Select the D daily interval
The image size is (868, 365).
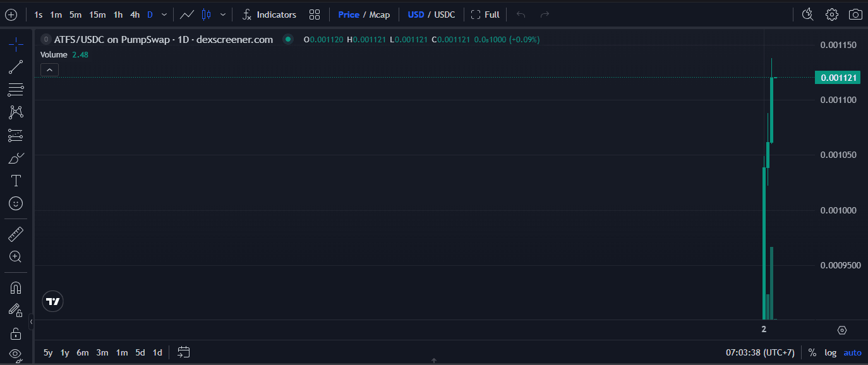click(x=150, y=15)
